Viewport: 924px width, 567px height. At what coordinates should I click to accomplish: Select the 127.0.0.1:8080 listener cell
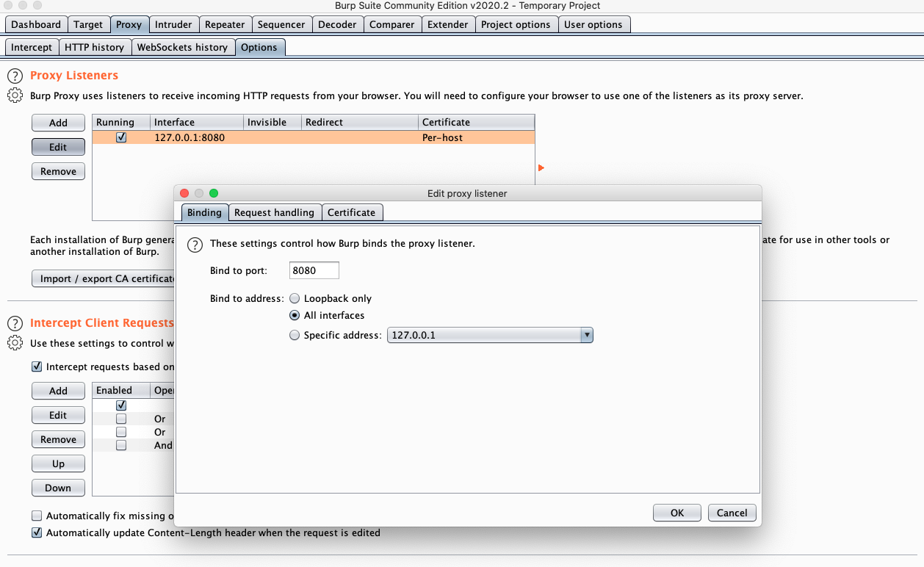coord(196,137)
